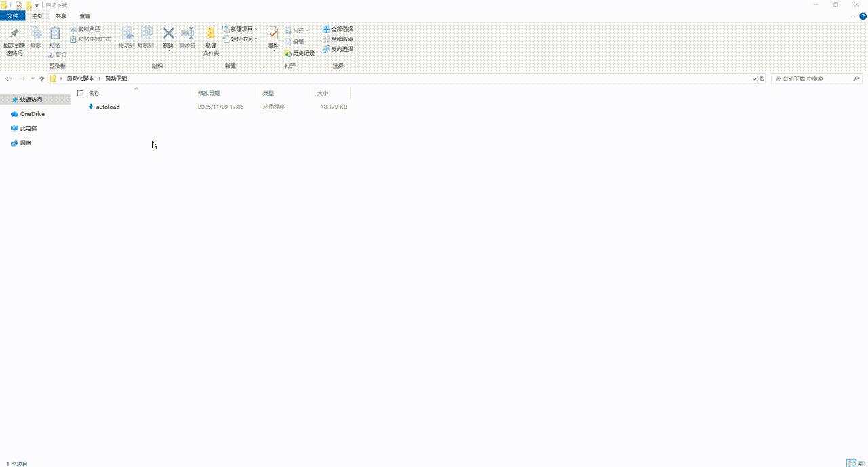This screenshot has height=467, width=868.
Task: Click 自动化脚本 in the address breadcrumb
Action: [80, 79]
